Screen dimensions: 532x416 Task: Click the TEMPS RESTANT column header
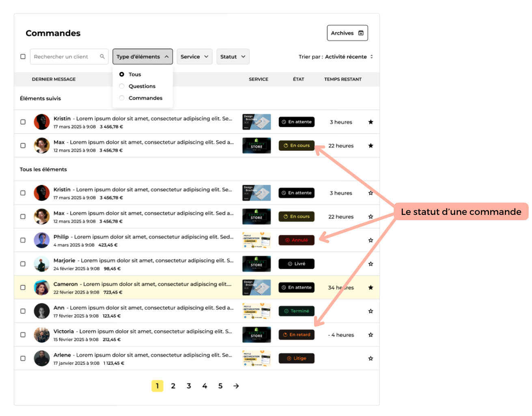343,79
